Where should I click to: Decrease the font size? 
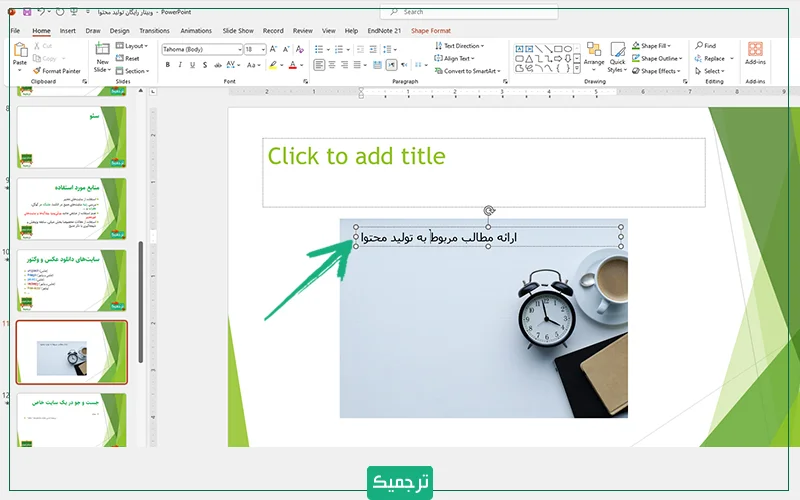click(286, 49)
